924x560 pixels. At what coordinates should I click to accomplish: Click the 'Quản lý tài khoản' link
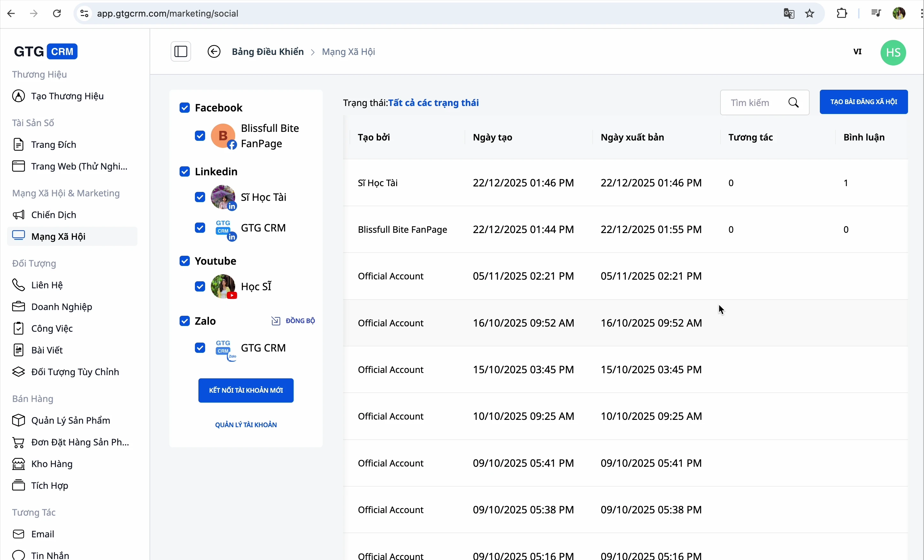click(x=246, y=425)
